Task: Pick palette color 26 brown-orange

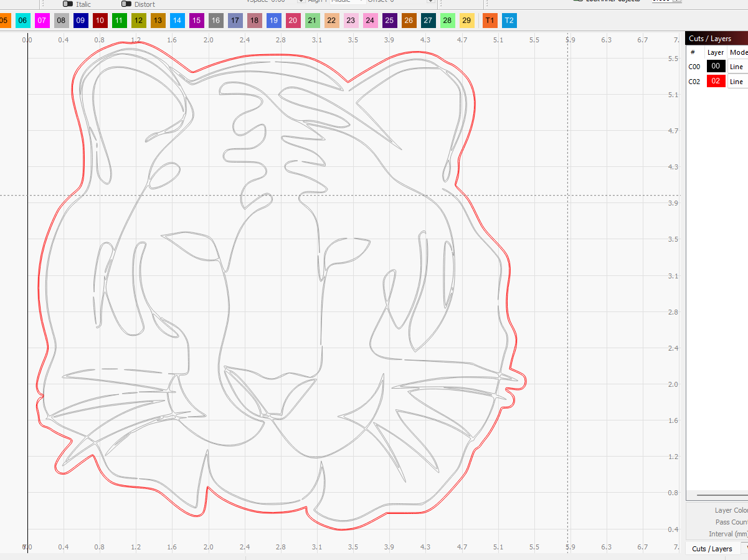Action: coord(409,21)
